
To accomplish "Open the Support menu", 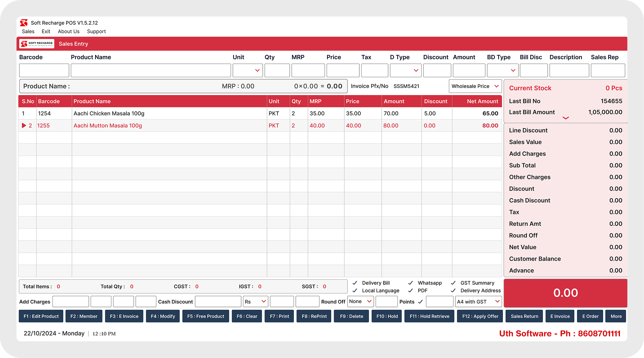I will pos(96,32).
